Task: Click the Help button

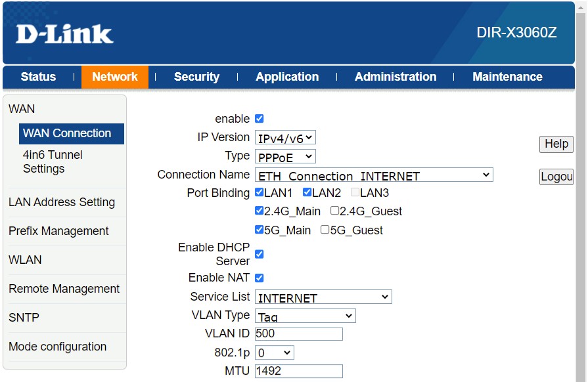Action: (556, 144)
